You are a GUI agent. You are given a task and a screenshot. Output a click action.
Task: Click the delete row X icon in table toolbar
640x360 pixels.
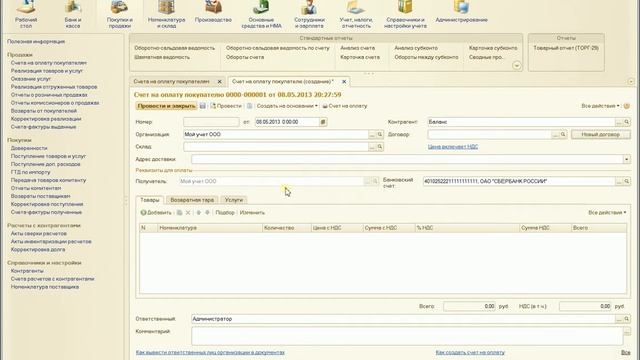point(188,213)
